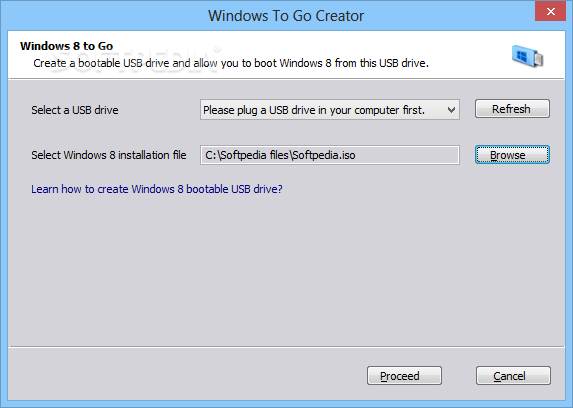Click the Windows USB drive icon
573x408 pixels.
click(x=527, y=56)
